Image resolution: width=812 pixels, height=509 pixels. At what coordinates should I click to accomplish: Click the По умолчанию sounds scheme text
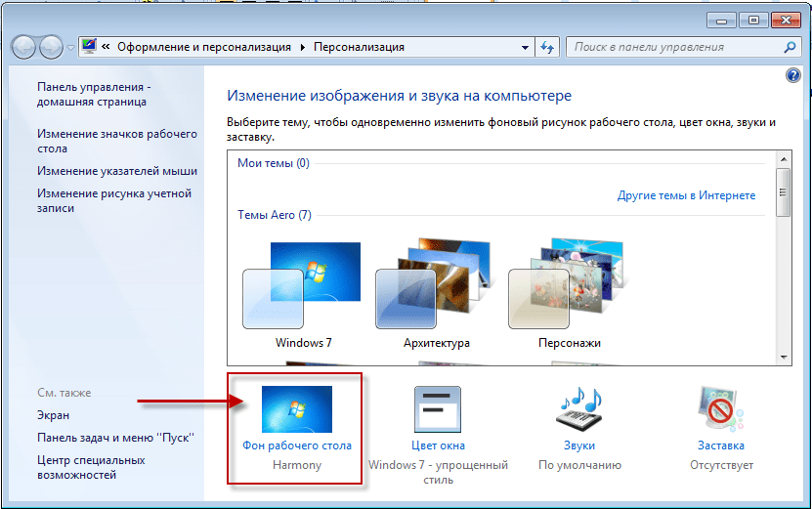(x=579, y=465)
